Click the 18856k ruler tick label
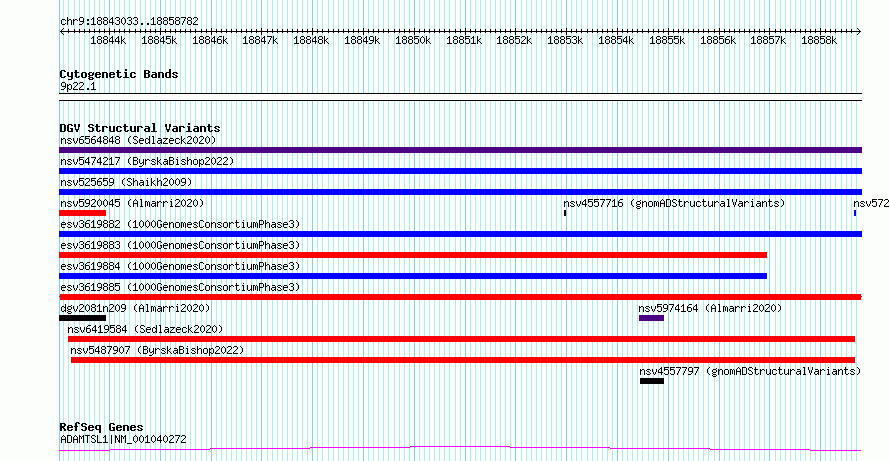The height and width of the screenshot is (461, 890). 718,41
